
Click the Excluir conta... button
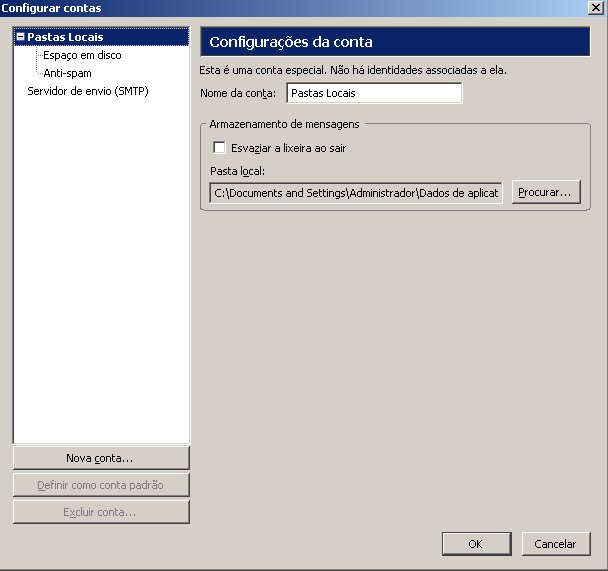click(100, 512)
